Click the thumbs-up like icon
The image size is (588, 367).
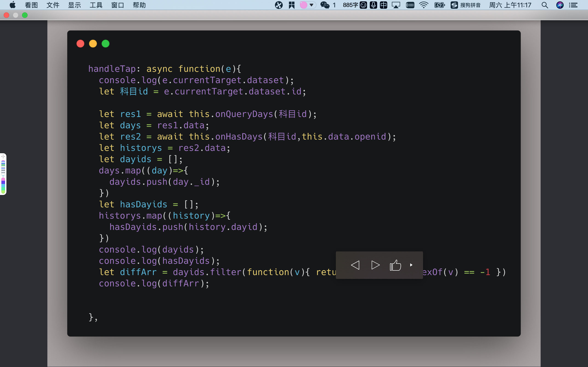click(x=395, y=265)
